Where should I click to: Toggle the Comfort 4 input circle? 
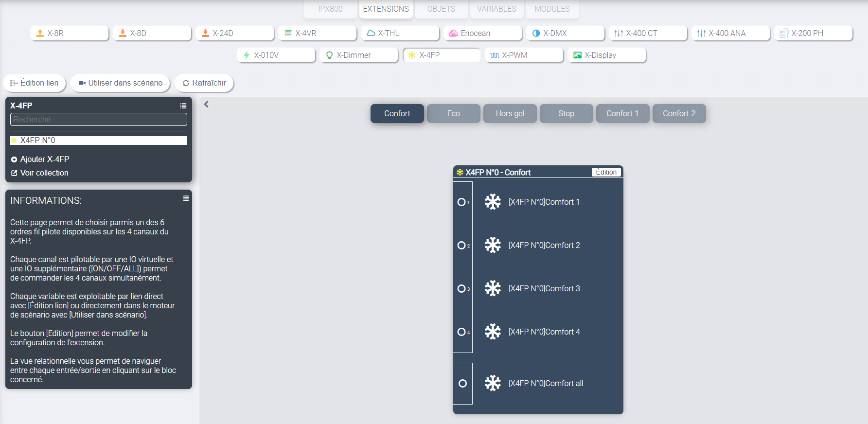(x=461, y=332)
